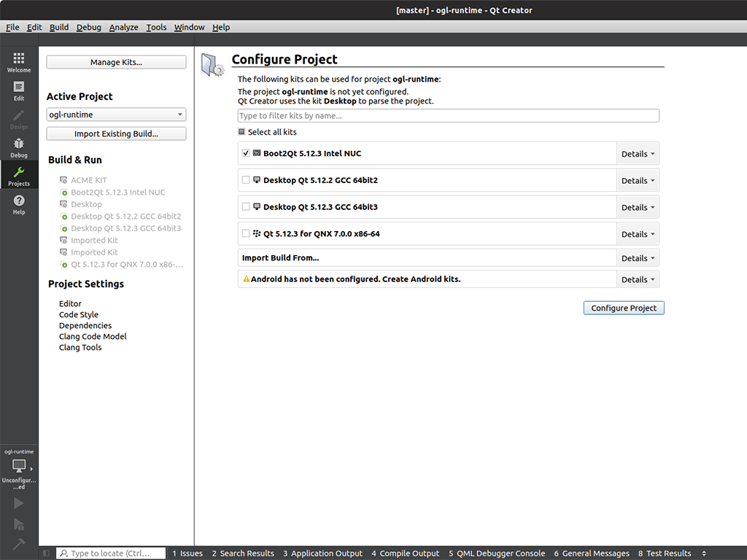Screen dimensions: 747x560
Task: Check the Select all kits box
Action: point(242,132)
